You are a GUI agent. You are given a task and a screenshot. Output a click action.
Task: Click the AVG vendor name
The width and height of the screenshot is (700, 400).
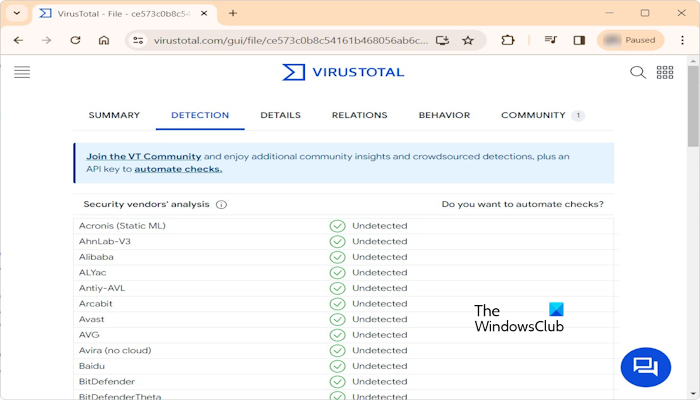pyautogui.click(x=89, y=335)
